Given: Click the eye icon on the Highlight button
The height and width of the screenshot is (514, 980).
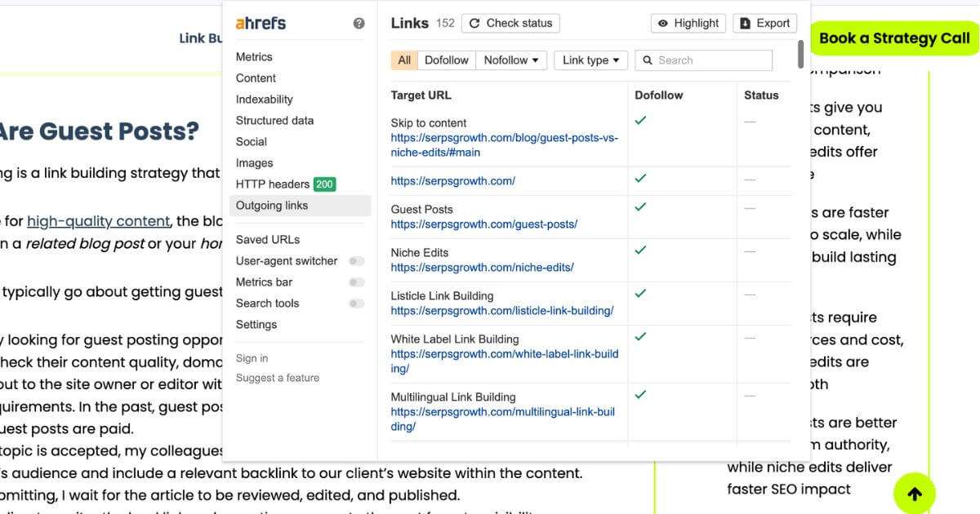Looking at the screenshot, I should (x=664, y=23).
